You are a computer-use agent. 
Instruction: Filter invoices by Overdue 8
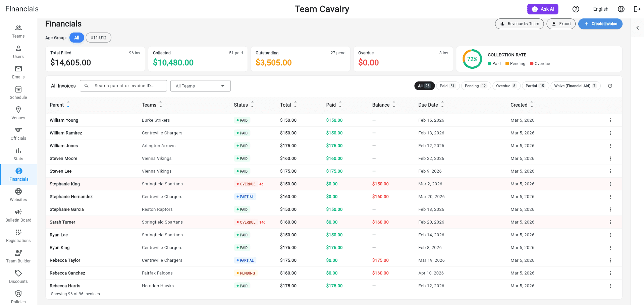[506, 86]
